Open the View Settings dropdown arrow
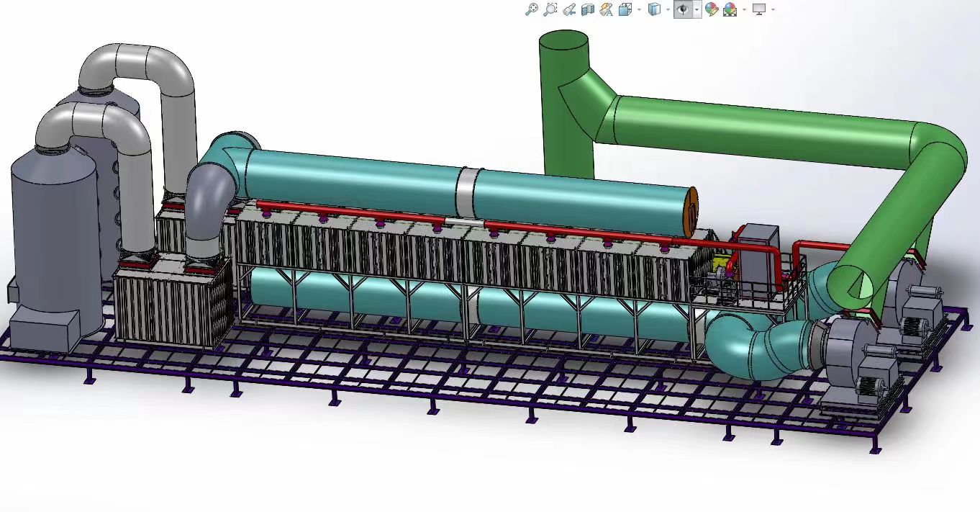 [773, 10]
